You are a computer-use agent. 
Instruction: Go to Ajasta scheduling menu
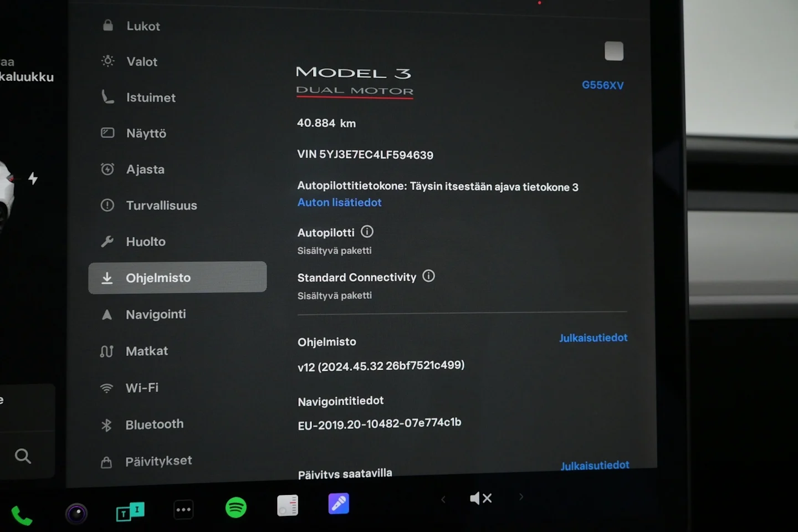(x=133, y=169)
